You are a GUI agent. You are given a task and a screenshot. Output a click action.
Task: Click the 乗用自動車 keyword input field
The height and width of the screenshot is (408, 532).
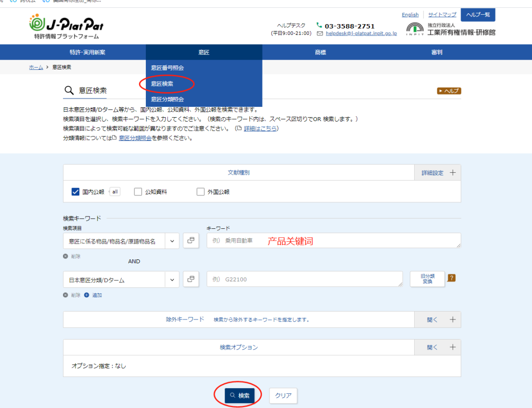pyautogui.click(x=334, y=241)
